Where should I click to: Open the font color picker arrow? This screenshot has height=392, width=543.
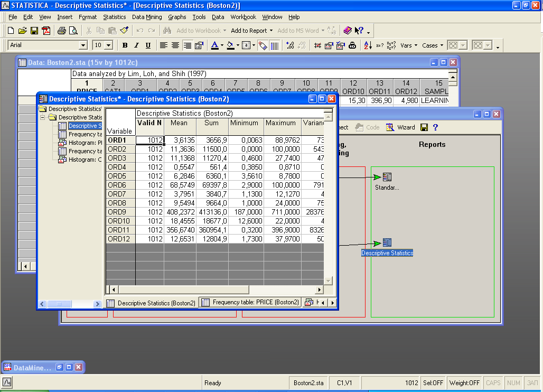(x=222, y=45)
